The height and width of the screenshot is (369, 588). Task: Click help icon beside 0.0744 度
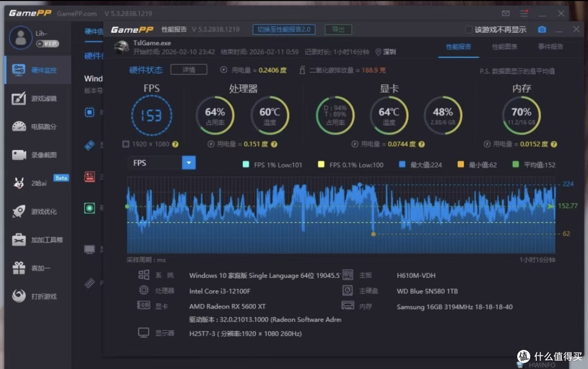tap(421, 144)
